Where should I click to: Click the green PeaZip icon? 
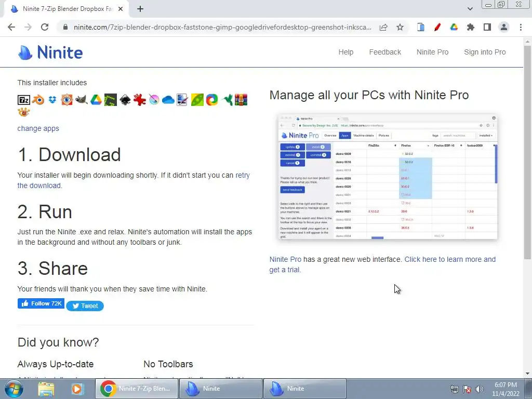click(197, 100)
